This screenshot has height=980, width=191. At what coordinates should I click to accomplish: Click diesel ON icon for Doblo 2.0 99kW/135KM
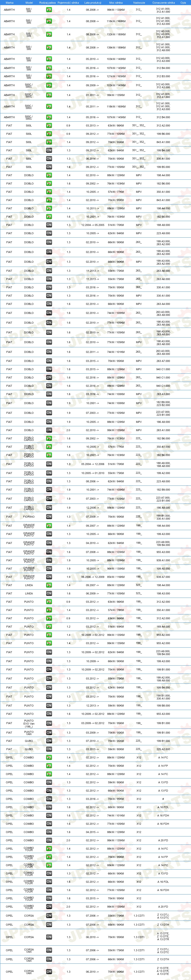coord(49,430)
